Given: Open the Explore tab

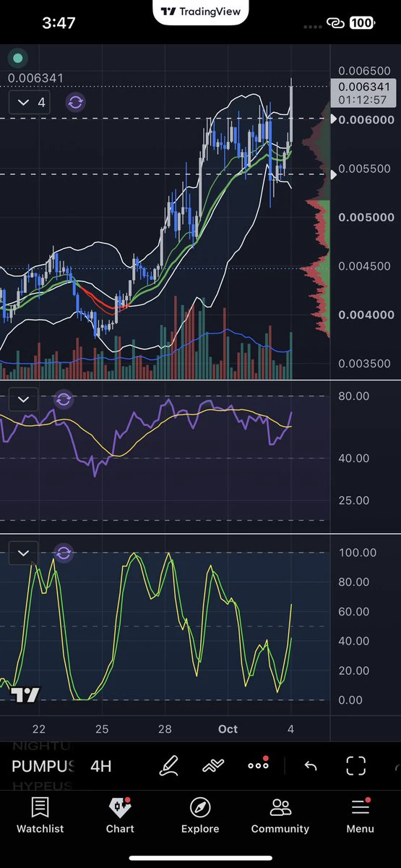Looking at the screenshot, I should click(x=200, y=815).
